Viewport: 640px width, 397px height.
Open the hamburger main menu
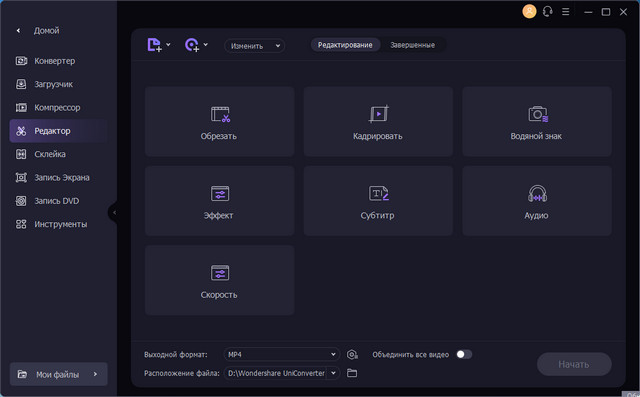click(x=566, y=12)
